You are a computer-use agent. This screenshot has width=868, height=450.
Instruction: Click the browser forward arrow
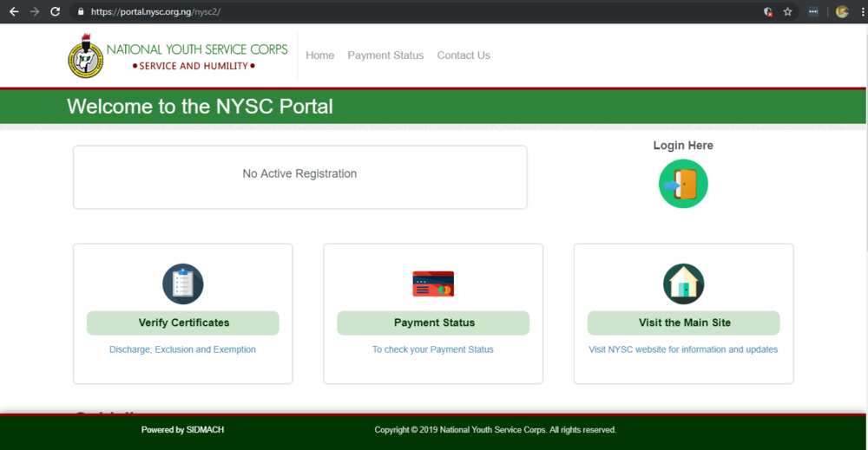[x=35, y=11]
